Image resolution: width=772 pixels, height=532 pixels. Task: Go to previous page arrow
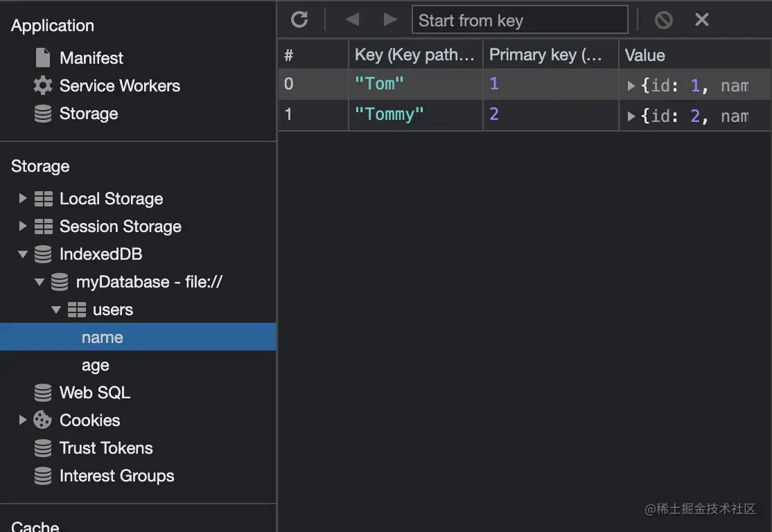(352, 19)
